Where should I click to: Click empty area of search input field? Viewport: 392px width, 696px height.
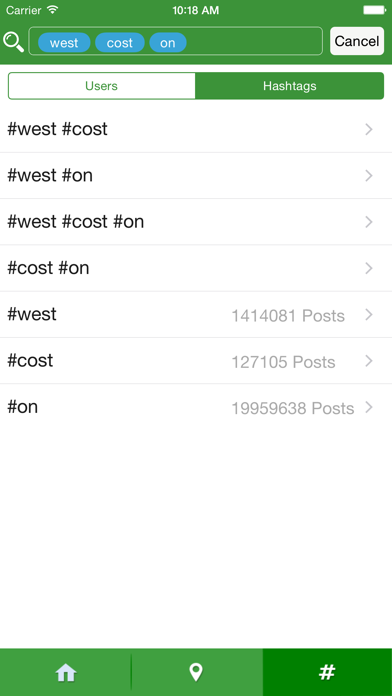tap(254, 41)
